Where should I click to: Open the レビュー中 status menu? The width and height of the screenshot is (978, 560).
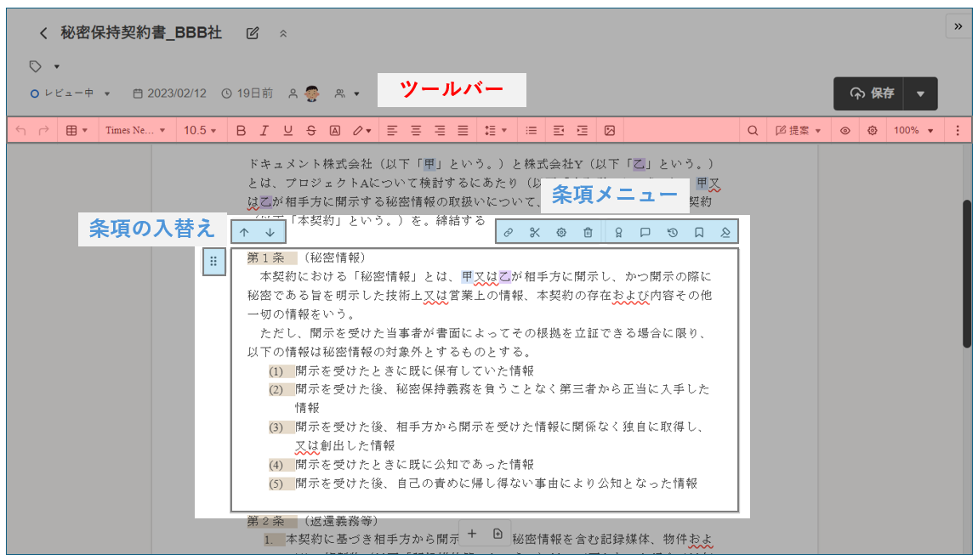(71, 93)
